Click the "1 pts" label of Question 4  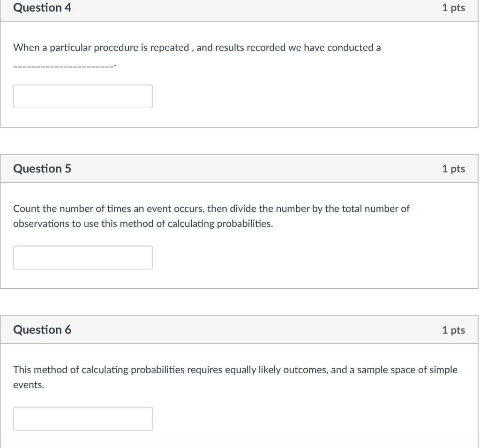453,8
